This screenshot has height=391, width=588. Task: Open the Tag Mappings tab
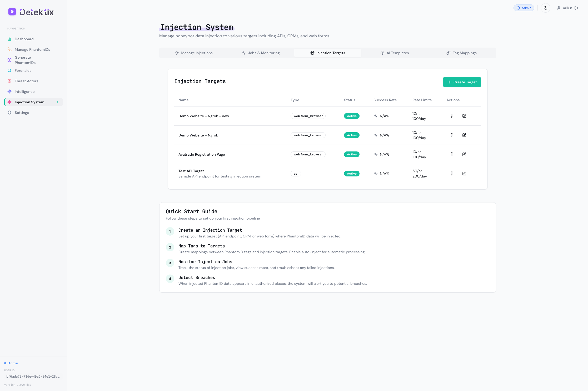click(x=461, y=53)
